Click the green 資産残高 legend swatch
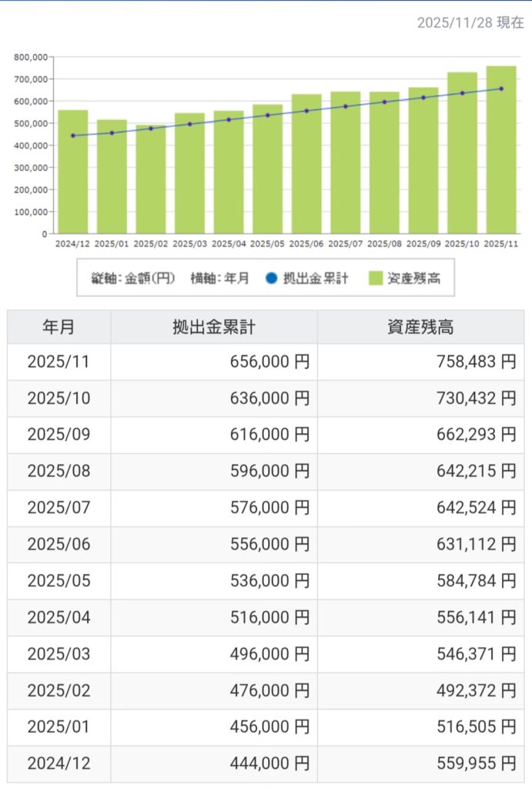The image size is (532, 789). click(376, 279)
